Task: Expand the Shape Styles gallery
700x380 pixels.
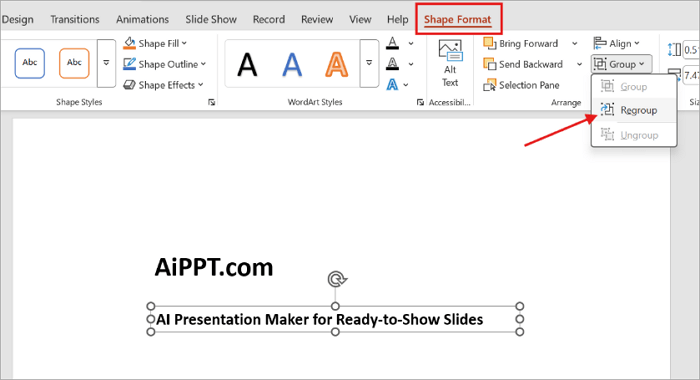Action: (106, 63)
